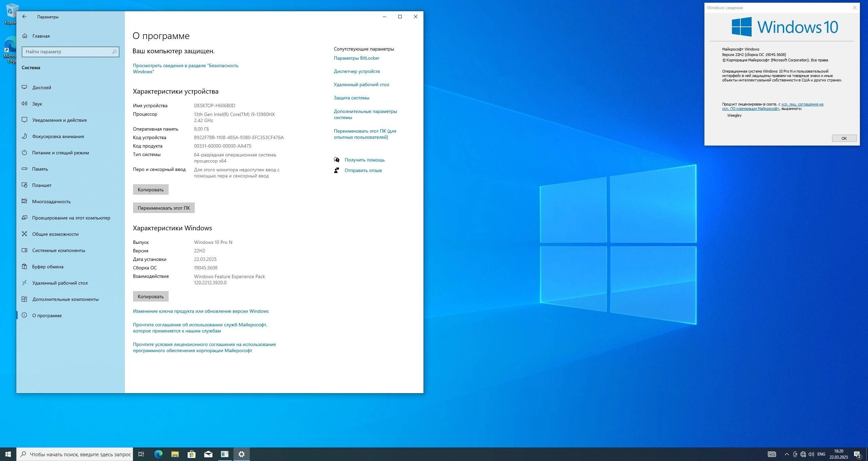Click the device name value DESKTOP-H606B0D
Viewport: 868px width, 461px height.
(x=214, y=105)
